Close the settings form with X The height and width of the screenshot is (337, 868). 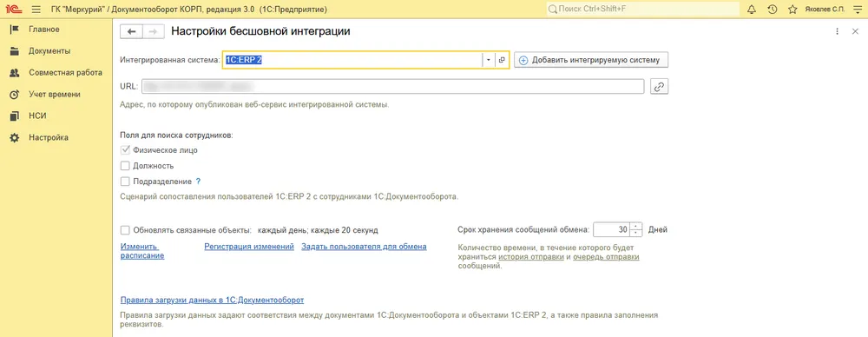coord(855,31)
